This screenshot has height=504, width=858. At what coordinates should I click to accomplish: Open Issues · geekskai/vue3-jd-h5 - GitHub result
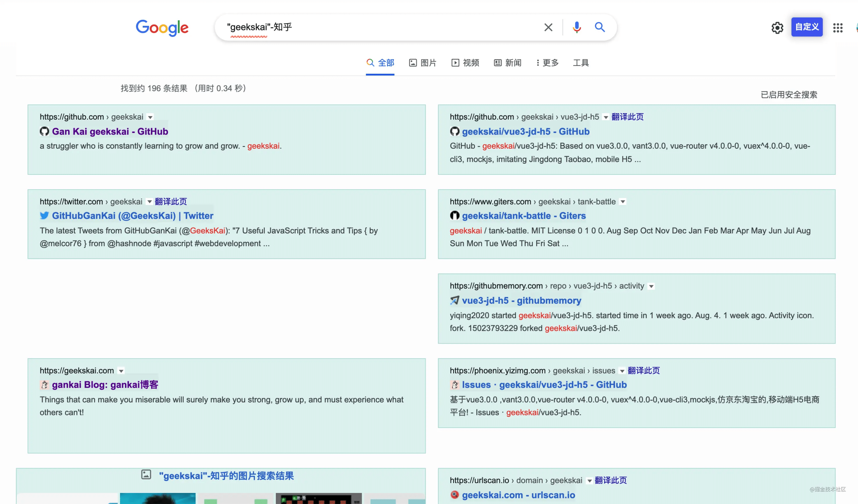point(544,384)
